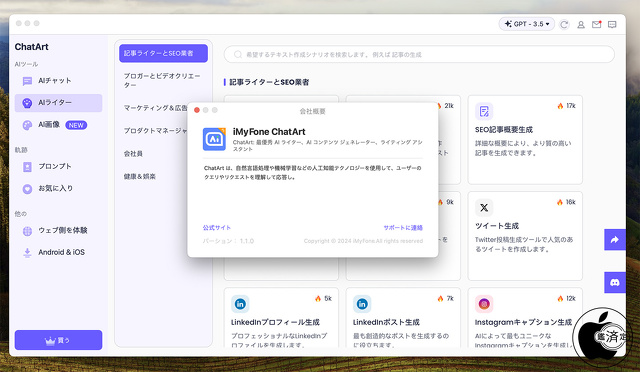Screen dimensions: 640x372
Task: Click the 17k popularity flame icon
Action: tap(560, 106)
